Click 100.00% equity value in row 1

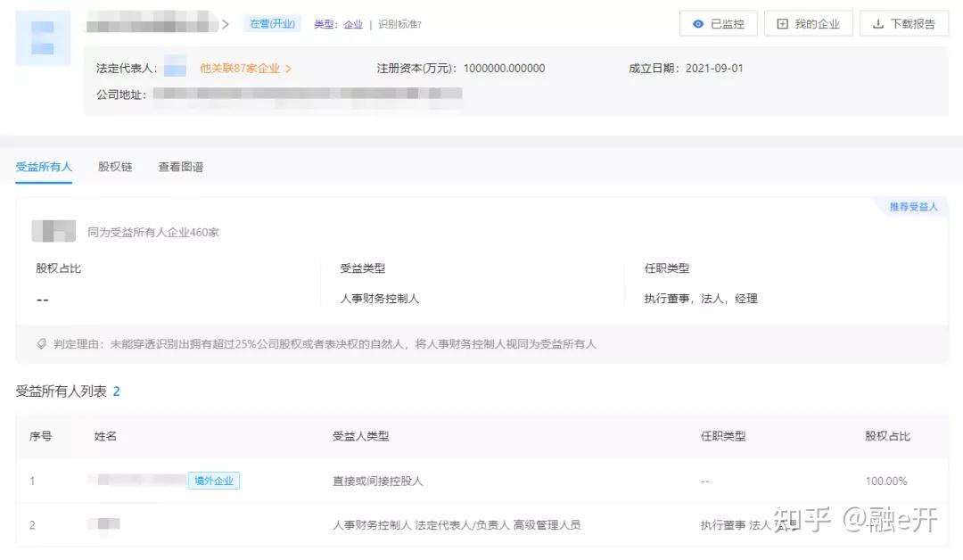point(886,481)
